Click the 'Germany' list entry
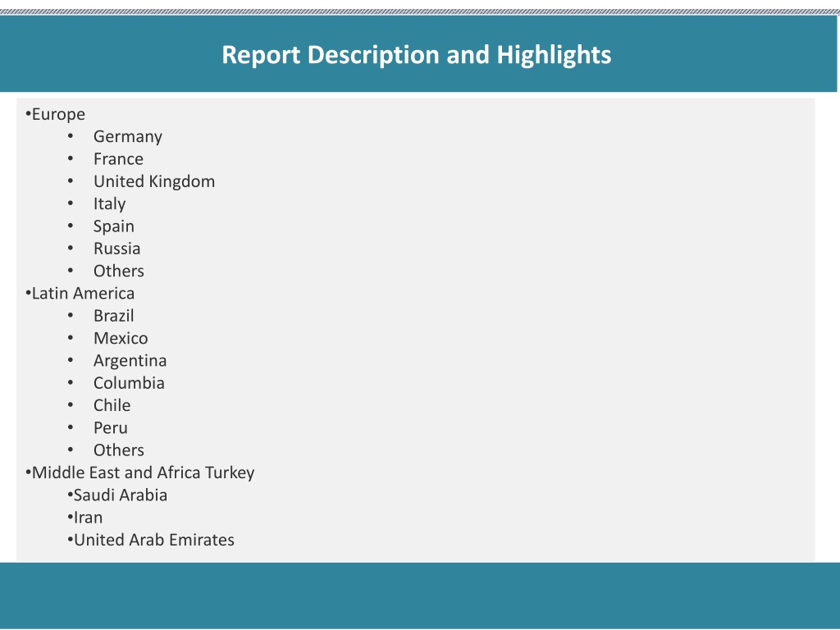This screenshot has width=840, height=630. (x=127, y=137)
